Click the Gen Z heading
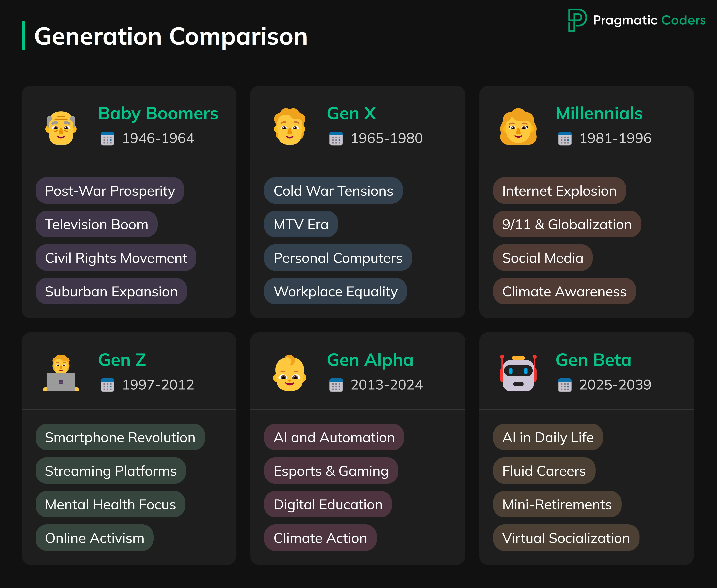This screenshot has height=588, width=717. 122,360
